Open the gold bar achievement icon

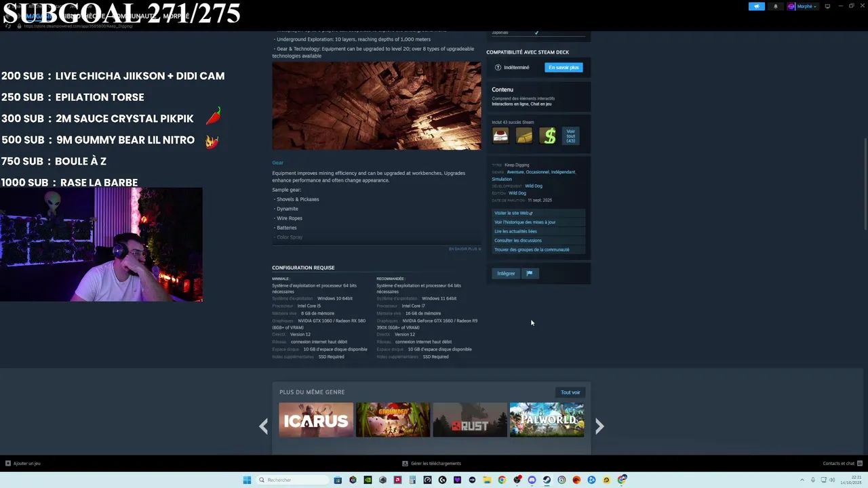(x=524, y=136)
